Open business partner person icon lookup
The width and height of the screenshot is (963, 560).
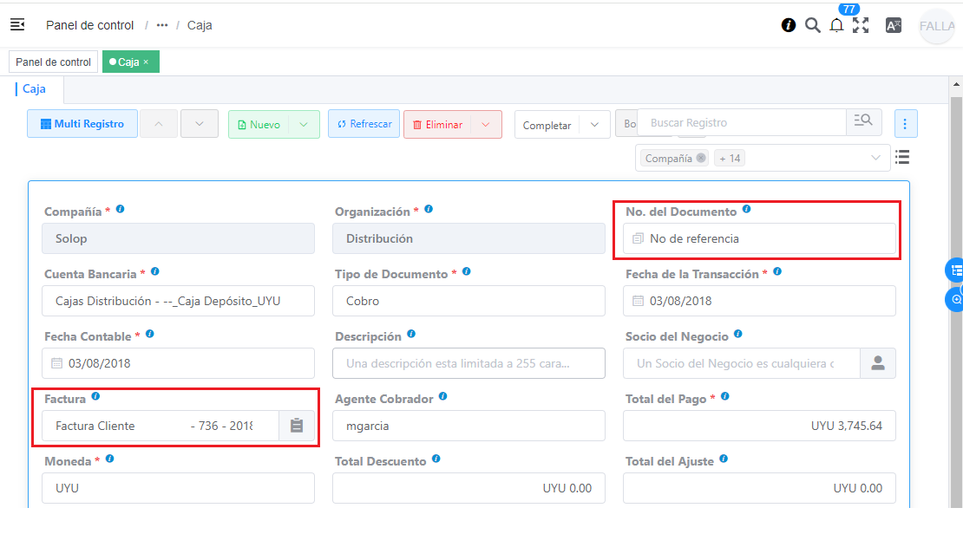[878, 363]
